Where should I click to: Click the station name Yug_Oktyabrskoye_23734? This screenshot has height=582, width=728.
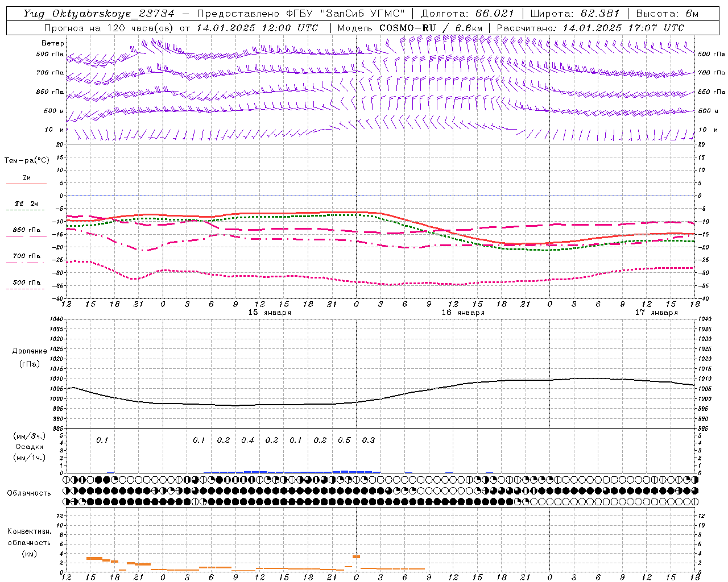pos(99,14)
